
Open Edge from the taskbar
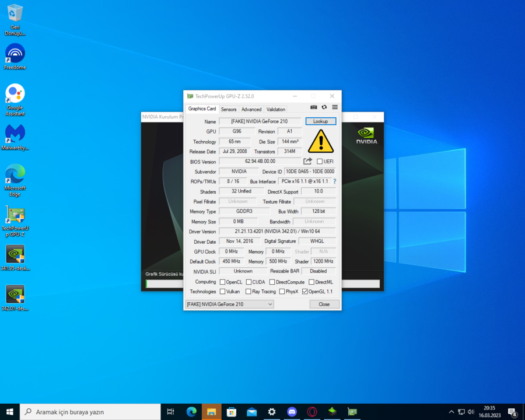pos(191,412)
